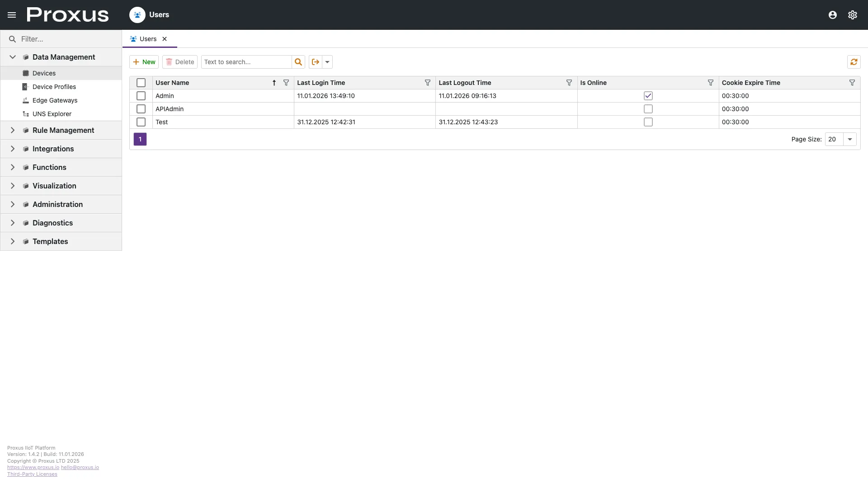The image size is (868, 488).
Task: Uncheck the Is Online box for Admin
Action: tap(648, 96)
